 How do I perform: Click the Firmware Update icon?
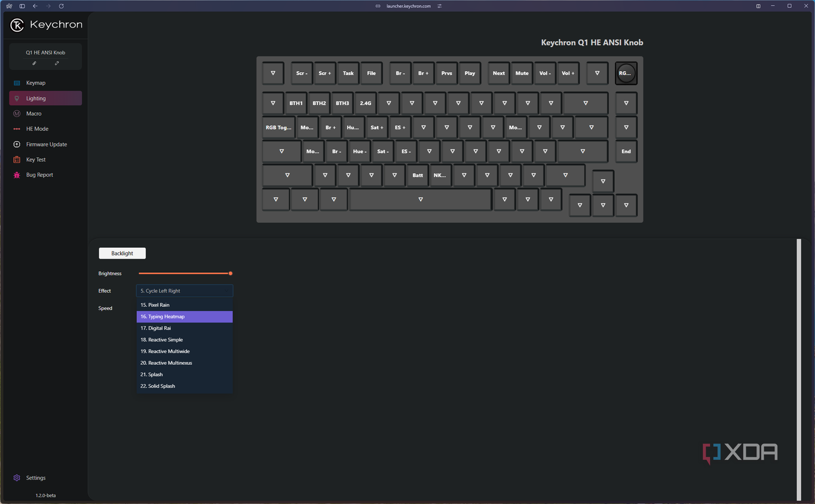click(x=17, y=145)
